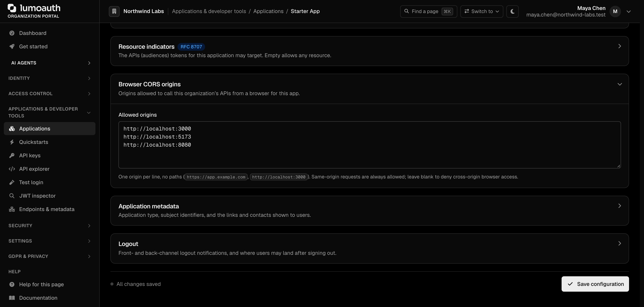The height and width of the screenshot is (307, 644).
Task: Expand the GDPR & PRIVACY sidebar section
Action: point(49,256)
